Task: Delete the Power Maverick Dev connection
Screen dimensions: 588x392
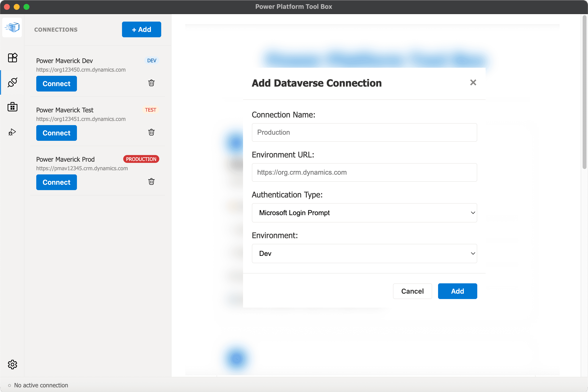Action: coord(151,83)
